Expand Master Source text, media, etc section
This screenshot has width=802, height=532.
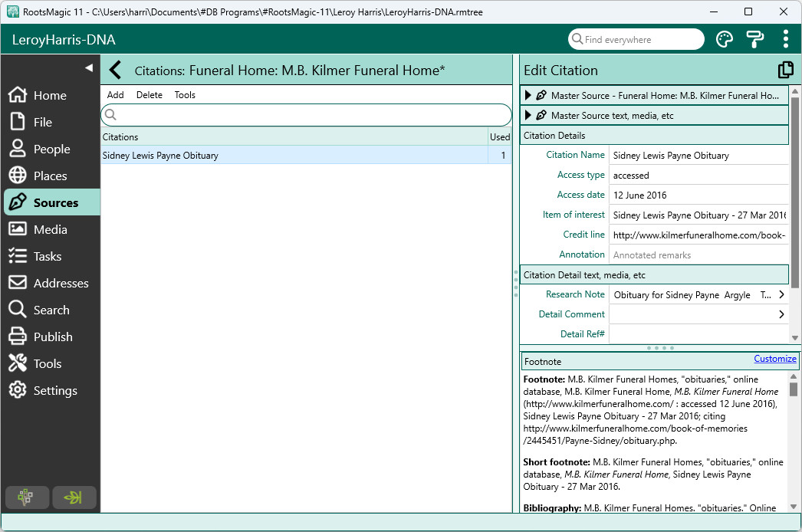pyautogui.click(x=528, y=116)
